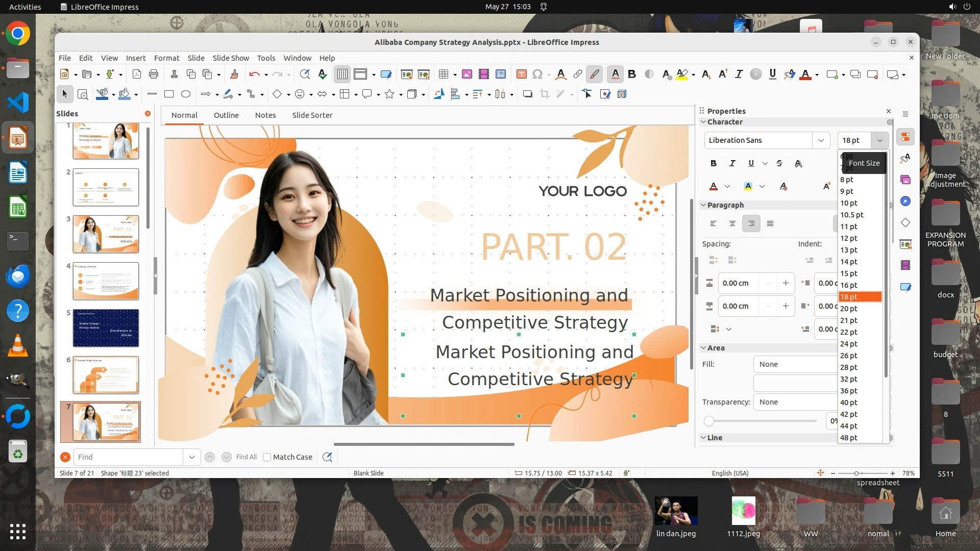This screenshot has height=551, width=980.
Task: Toggle Align Right in the Paragraph panel
Action: pos(751,223)
